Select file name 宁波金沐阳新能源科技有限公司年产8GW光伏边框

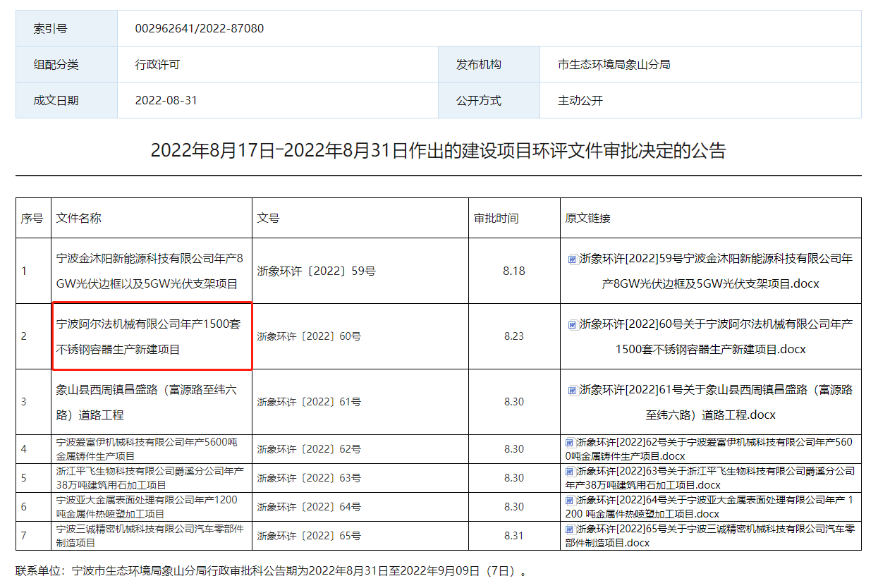tap(150, 271)
